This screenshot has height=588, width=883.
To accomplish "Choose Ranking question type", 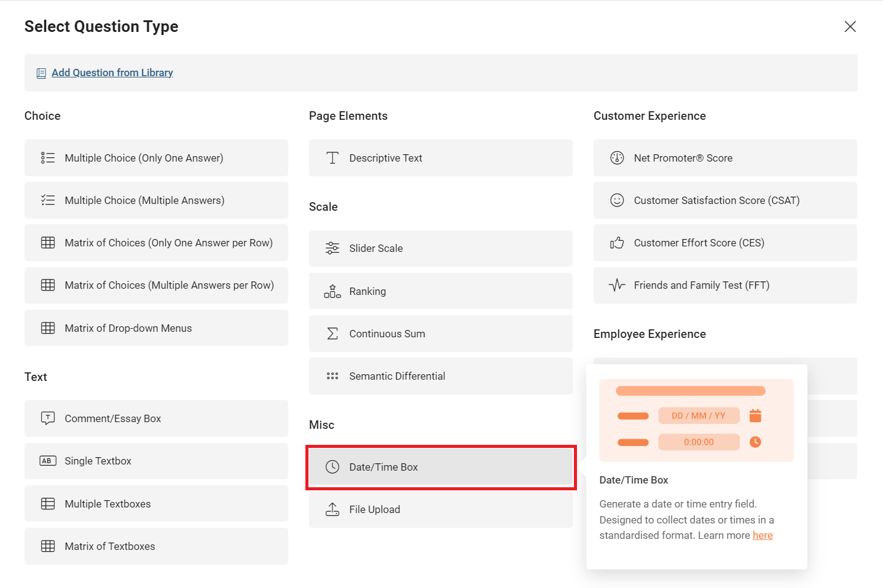I will (x=441, y=291).
